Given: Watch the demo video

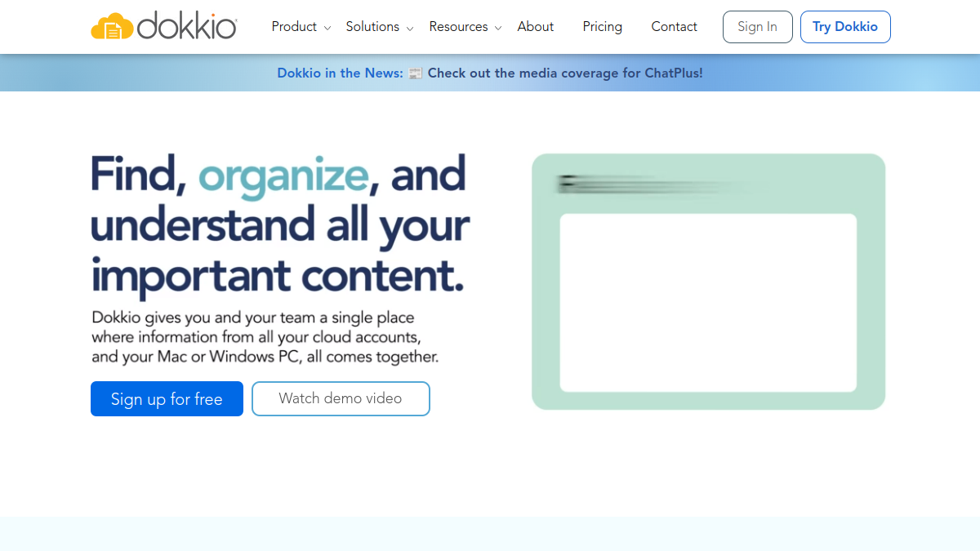Looking at the screenshot, I should point(341,399).
